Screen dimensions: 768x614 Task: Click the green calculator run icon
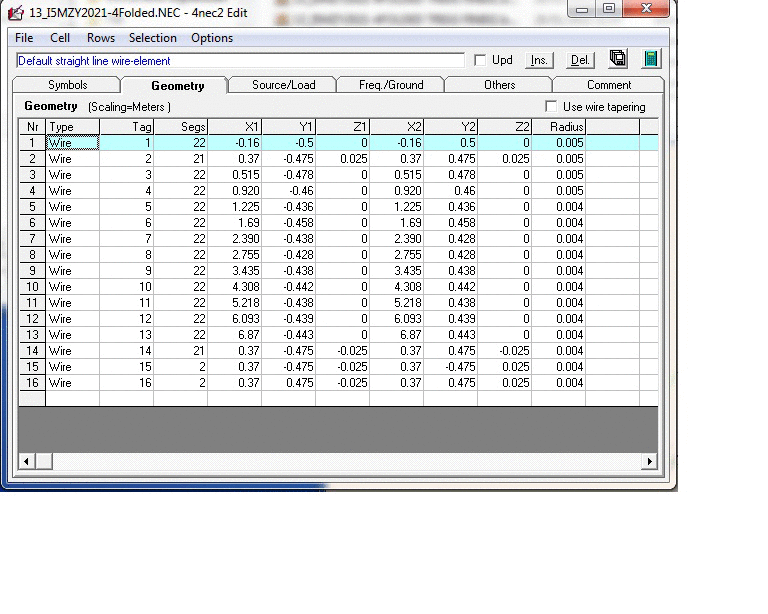tap(651, 60)
